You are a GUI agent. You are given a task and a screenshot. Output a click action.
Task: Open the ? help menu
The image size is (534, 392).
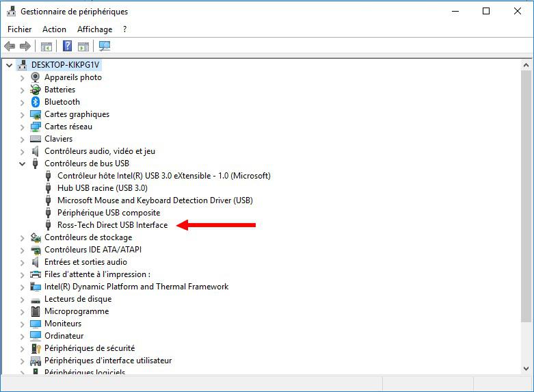pyautogui.click(x=125, y=29)
